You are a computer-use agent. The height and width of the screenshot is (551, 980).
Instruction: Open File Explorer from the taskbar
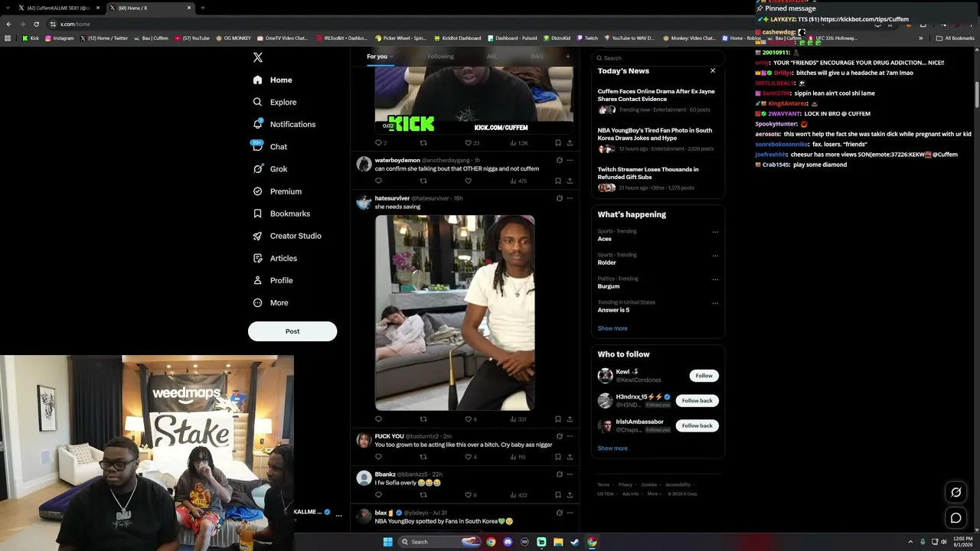558,542
